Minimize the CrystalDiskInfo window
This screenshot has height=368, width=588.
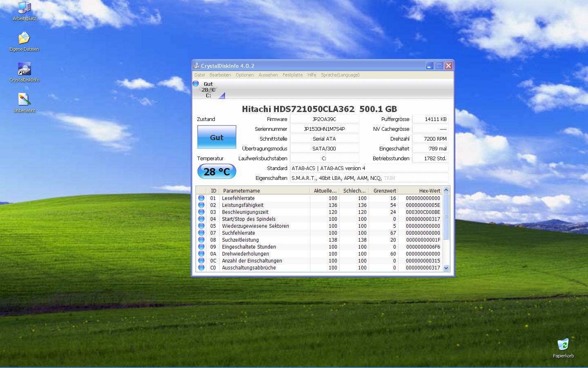pos(429,66)
